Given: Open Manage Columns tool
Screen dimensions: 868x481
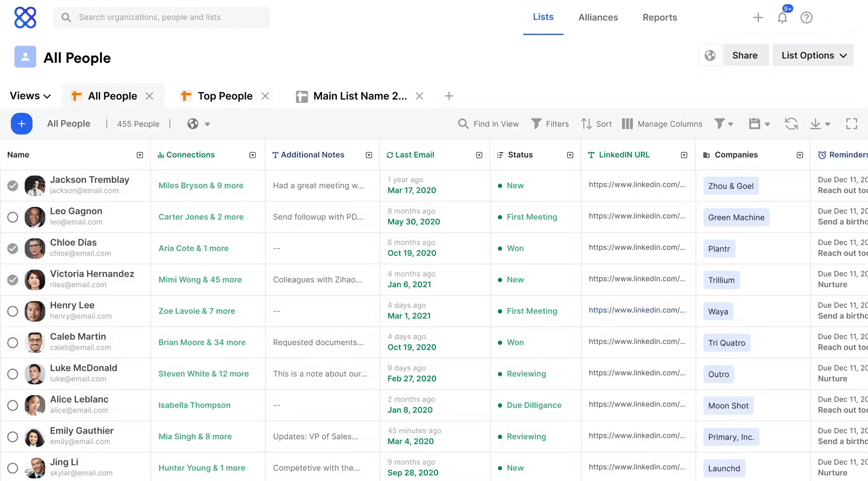Looking at the screenshot, I should [x=662, y=124].
